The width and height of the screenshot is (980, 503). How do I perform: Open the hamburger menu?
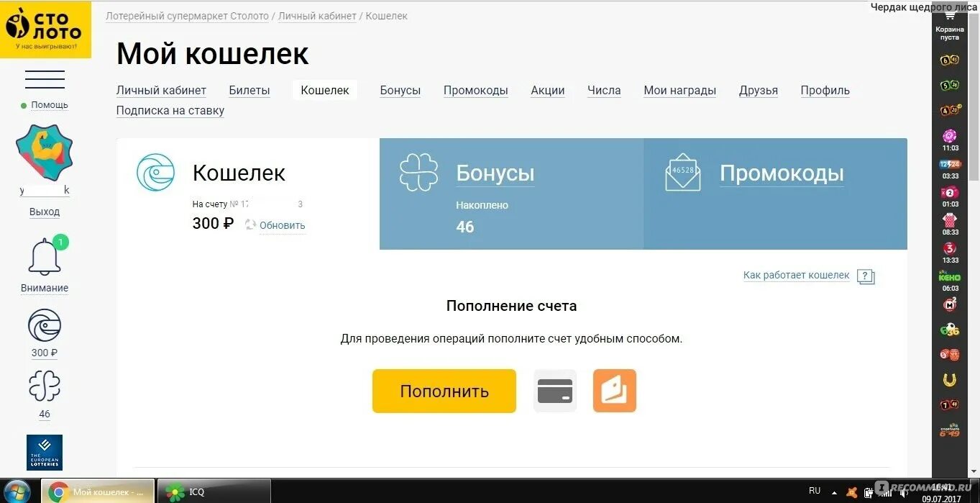(x=45, y=79)
